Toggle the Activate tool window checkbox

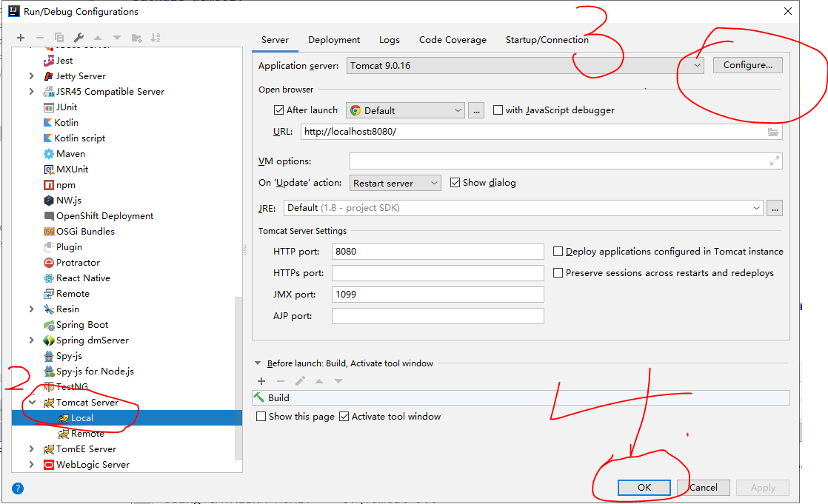(x=344, y=417)
